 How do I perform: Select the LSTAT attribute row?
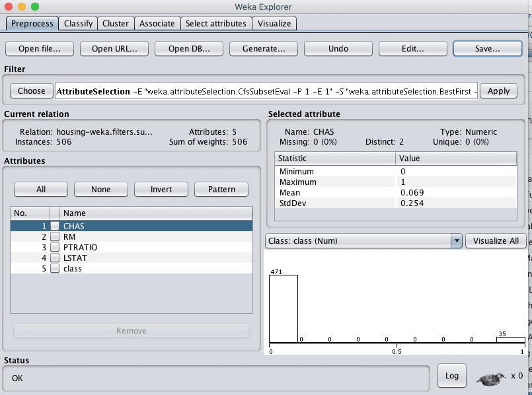tap(132, 258)
